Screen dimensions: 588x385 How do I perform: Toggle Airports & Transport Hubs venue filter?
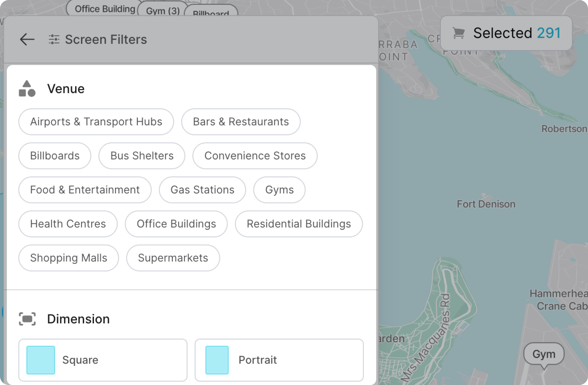click(96, 122)
